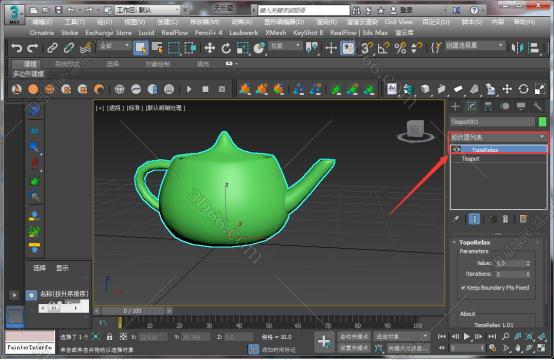Image resolution: width=554 pixels, height=360 pixels.
Task: Open the Edit Named Selection Sets icon
Action: coord(436,48)
